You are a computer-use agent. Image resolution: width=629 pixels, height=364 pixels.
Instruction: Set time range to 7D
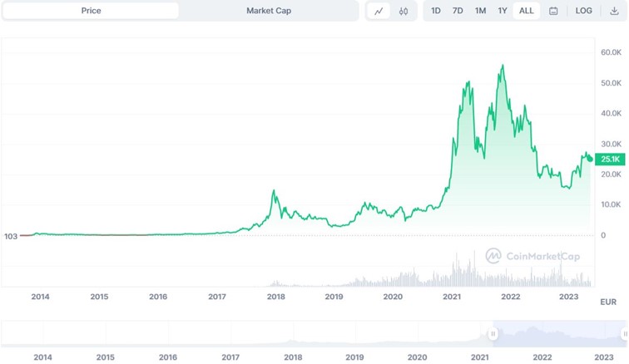click(458, 11)
